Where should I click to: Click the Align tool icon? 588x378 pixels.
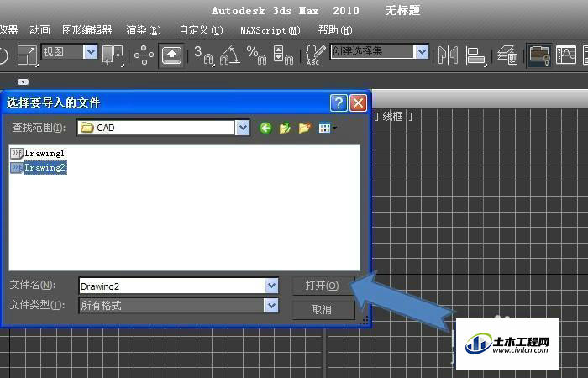click(x=475, y=55)
